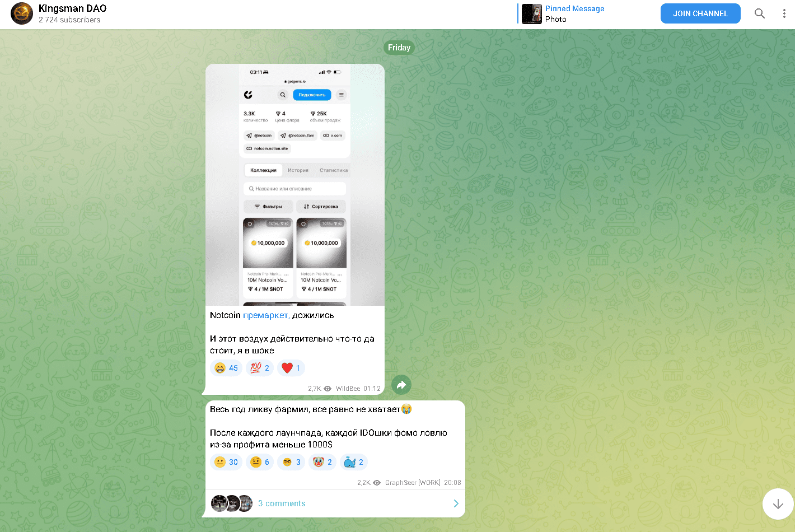Click the eye views icon beside 2,2K

tap(377, 483)
